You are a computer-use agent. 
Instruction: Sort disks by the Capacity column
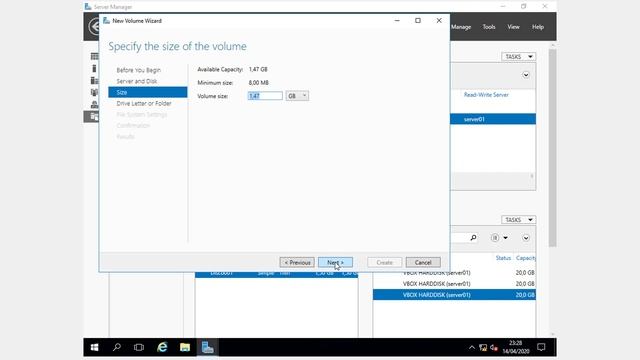click(525, 258)
